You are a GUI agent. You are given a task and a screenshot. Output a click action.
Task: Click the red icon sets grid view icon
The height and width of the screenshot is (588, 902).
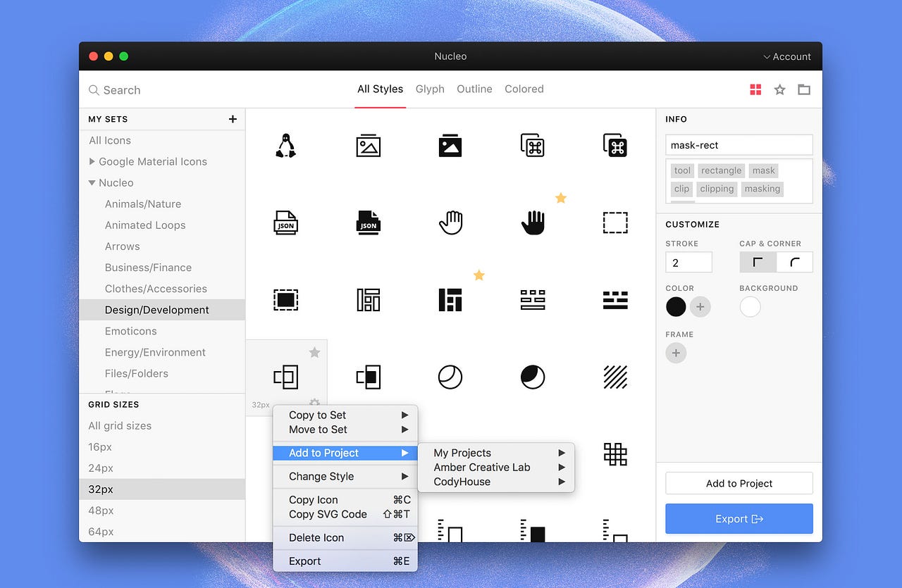coord(755,89)
